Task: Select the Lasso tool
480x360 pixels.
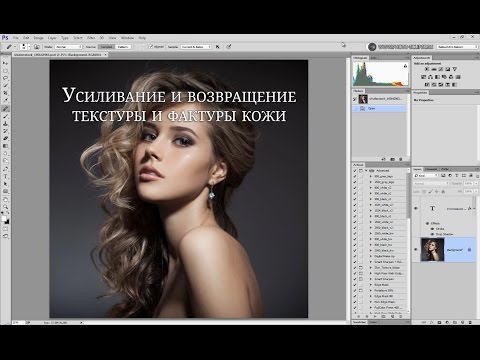Action: pos(6,78)
